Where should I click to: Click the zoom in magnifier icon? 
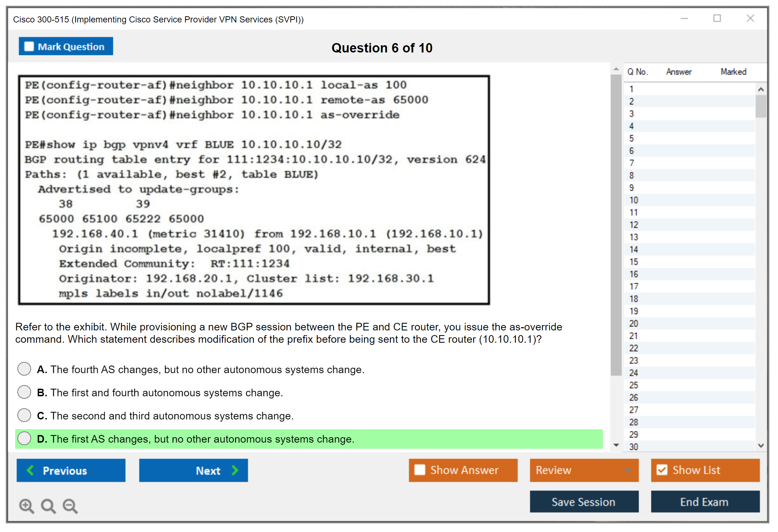(x=26, y=506)
